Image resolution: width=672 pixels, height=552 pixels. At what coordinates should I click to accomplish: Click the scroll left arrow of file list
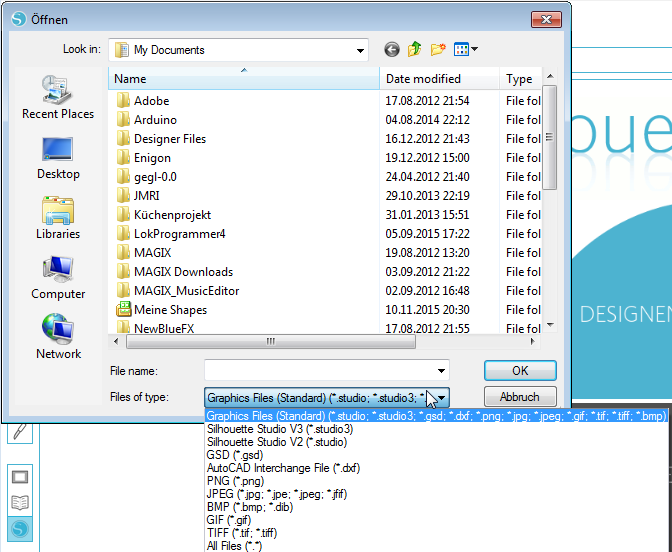tap(116, 342)
